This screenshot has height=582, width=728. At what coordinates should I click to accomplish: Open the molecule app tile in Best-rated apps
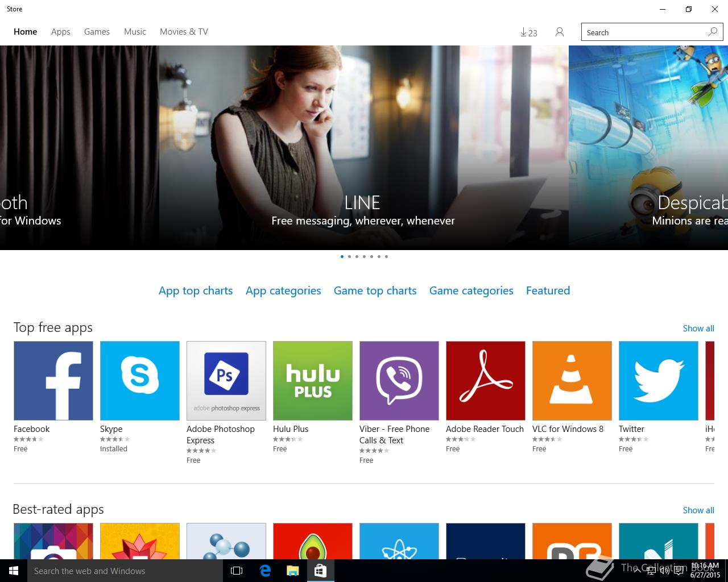point(226,541)
